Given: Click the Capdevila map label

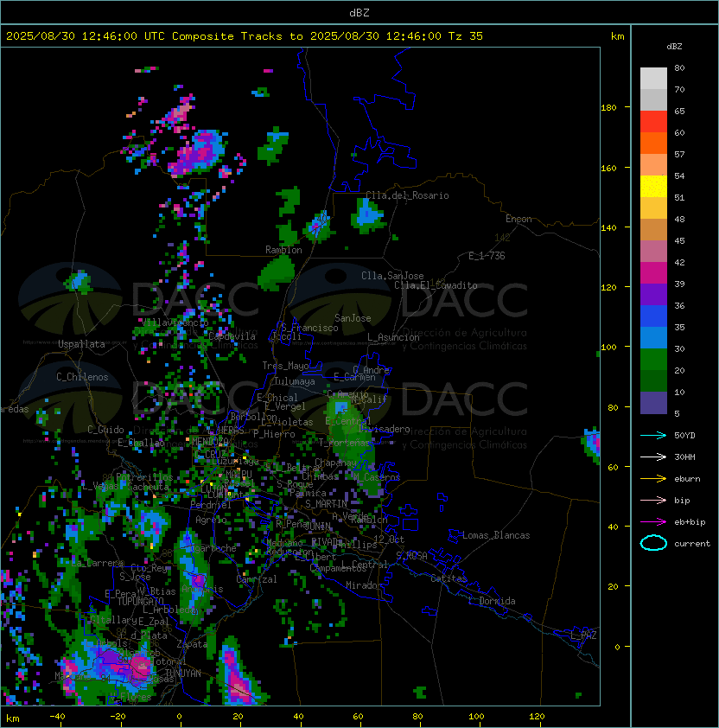Looking at the screenshot, I should pos(232,336).
